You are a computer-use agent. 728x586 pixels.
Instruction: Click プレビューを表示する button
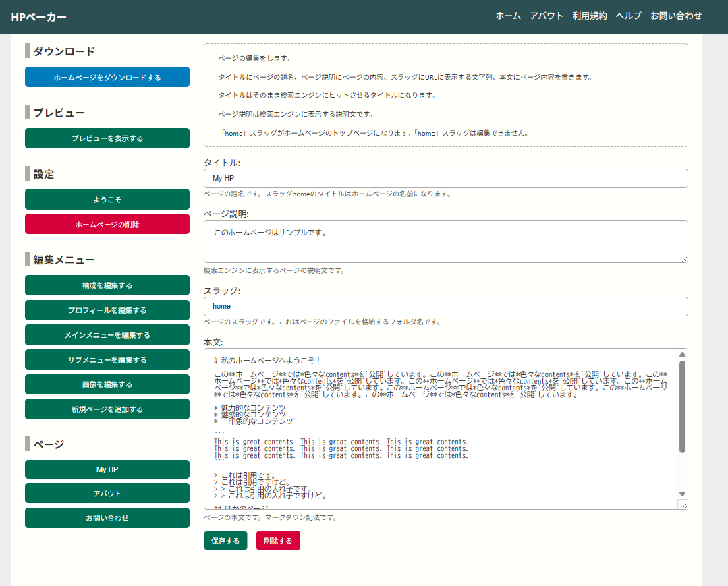107,138
